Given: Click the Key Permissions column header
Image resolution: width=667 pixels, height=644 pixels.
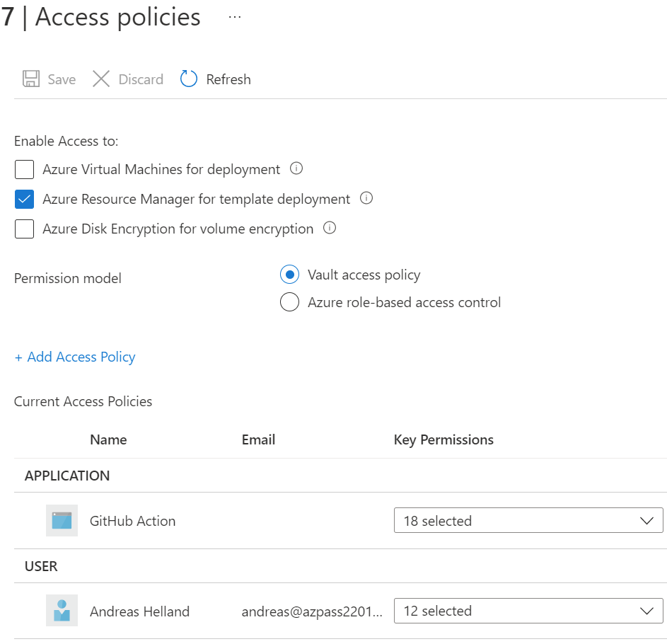Looking at the screenshot, I should click(443, 440).
